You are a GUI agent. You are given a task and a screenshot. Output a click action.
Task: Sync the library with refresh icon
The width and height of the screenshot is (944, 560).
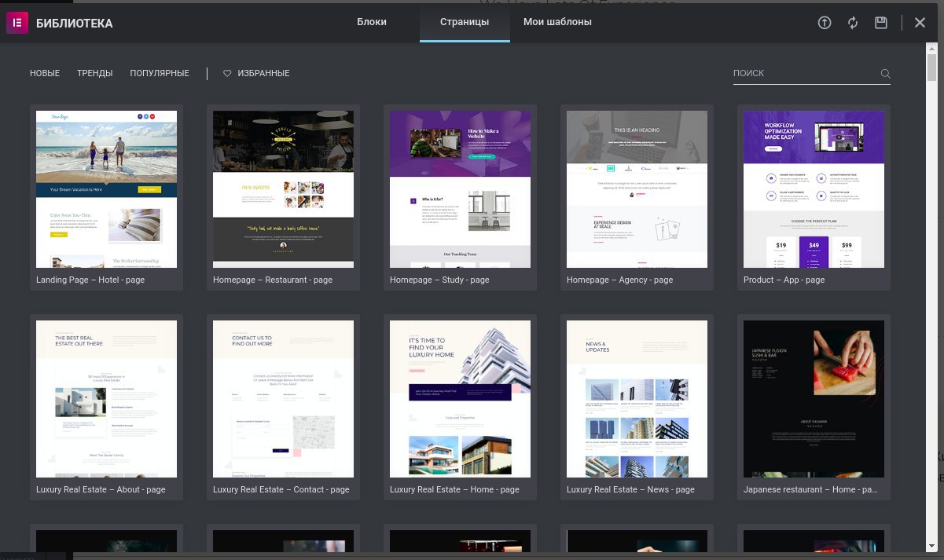pyautogui.click(x=853, y=23)
